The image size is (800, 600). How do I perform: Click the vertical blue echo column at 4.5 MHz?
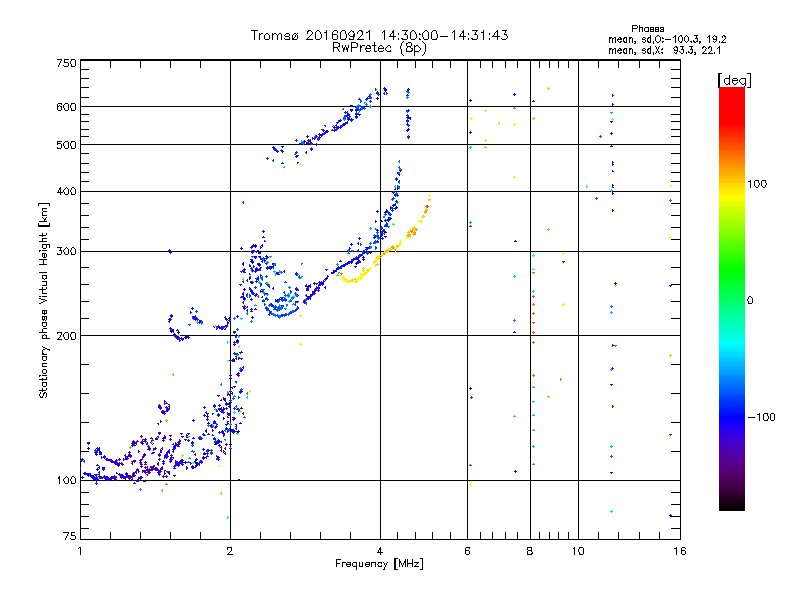[408, 114]
